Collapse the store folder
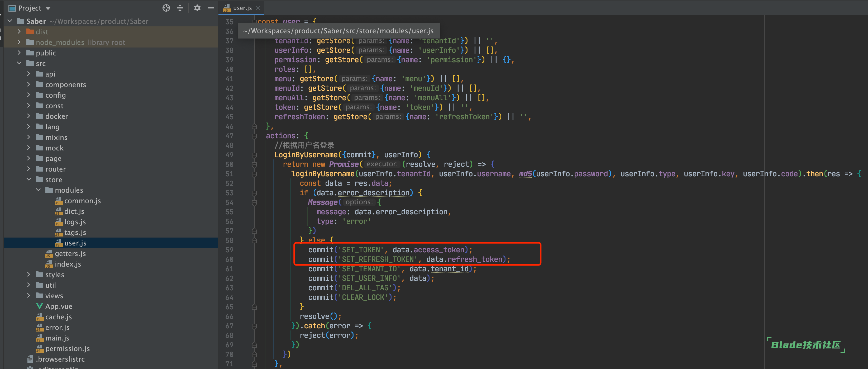Viewport: 868px width, 369px height. pos(29,179)
